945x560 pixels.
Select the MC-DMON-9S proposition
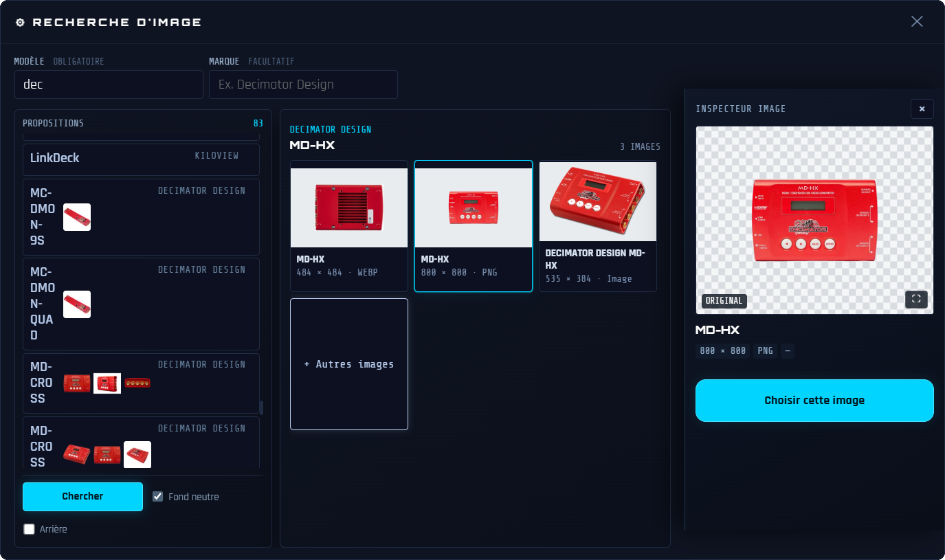pyautogui.click(x=142, y=217)
